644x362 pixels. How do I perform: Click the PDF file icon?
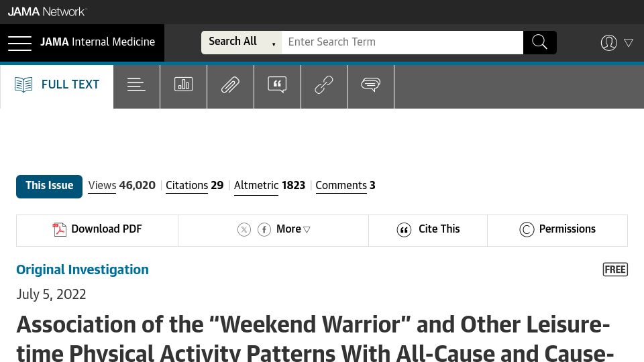(60, 229)
